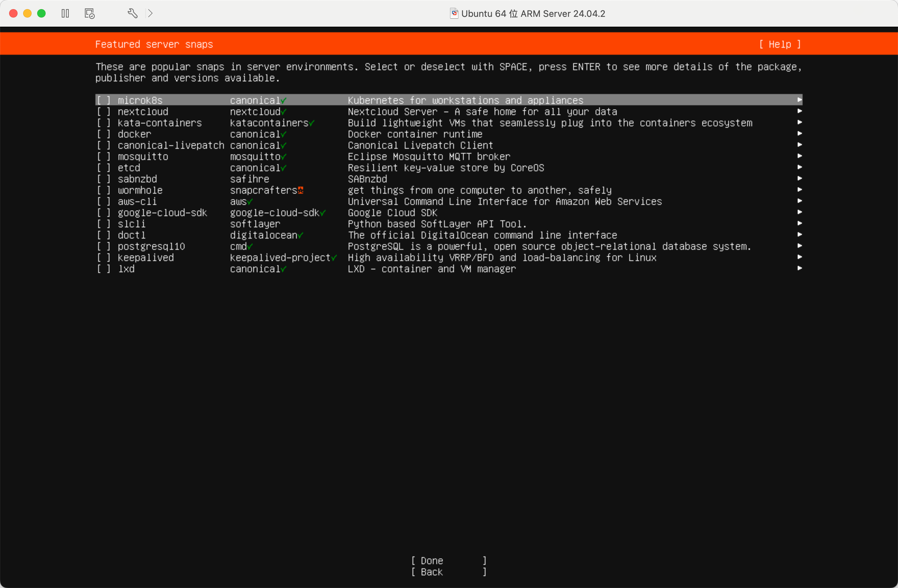Expand details arrow for microk8s row
The image size is (898, 588).
[799, 100]
